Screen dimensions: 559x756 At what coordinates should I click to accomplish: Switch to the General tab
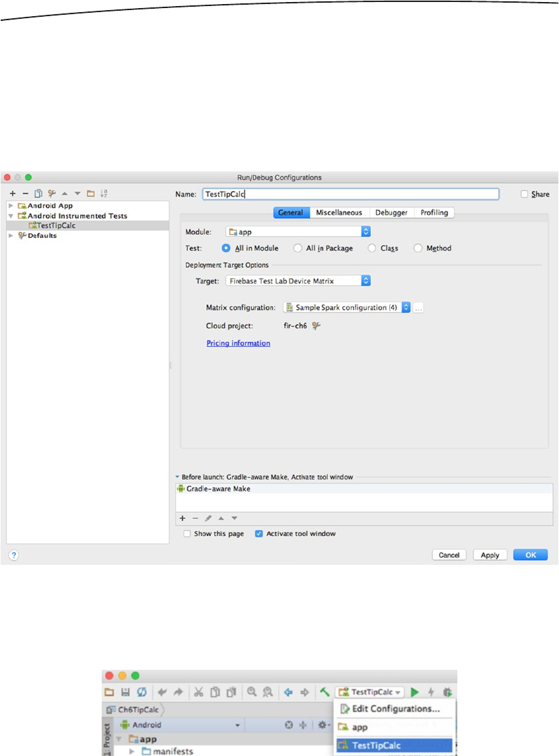[291, 213]
